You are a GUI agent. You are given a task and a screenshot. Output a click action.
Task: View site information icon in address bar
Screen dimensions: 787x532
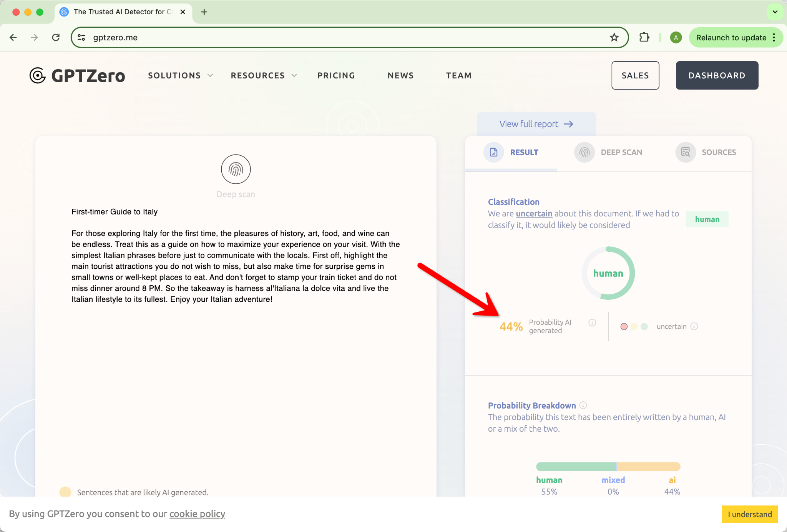[81, 37]
